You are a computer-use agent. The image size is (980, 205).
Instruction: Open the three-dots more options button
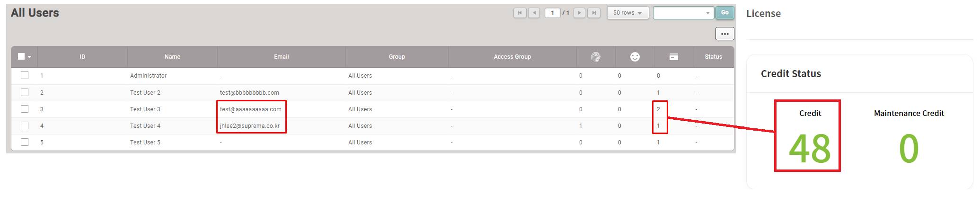[724, 34]
